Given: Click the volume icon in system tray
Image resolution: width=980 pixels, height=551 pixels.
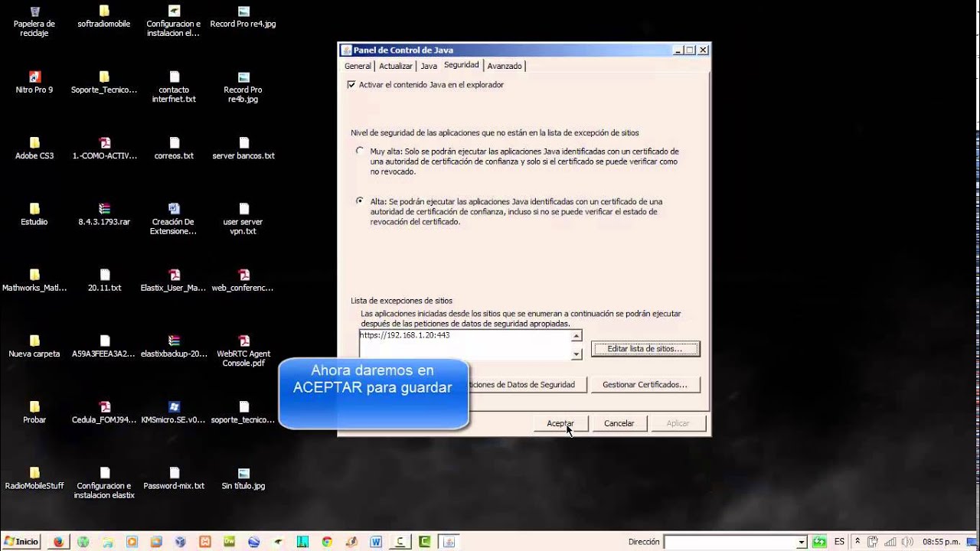Looking at the screenshot, I should click(908, 541).
